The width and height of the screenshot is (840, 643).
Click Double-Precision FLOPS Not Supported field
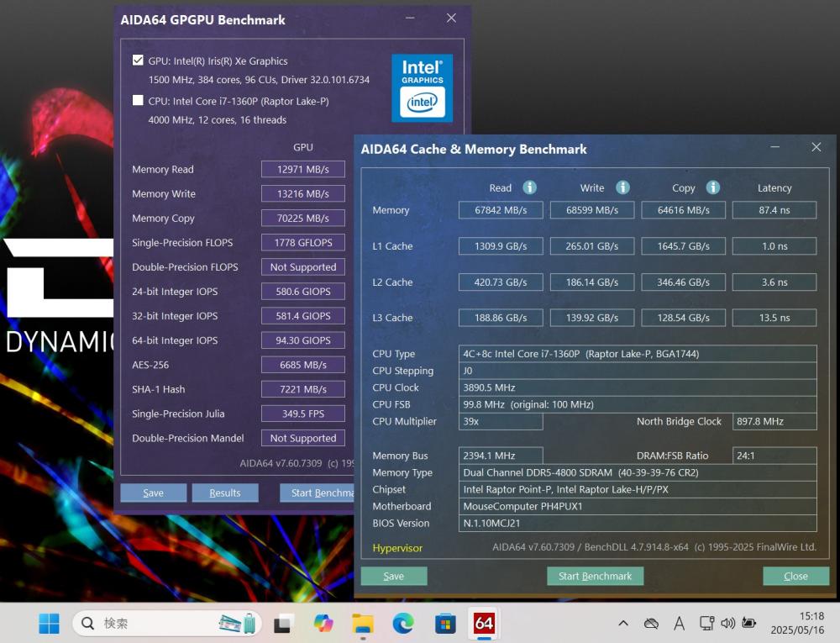pyautogui.click(x=303, y=266)
